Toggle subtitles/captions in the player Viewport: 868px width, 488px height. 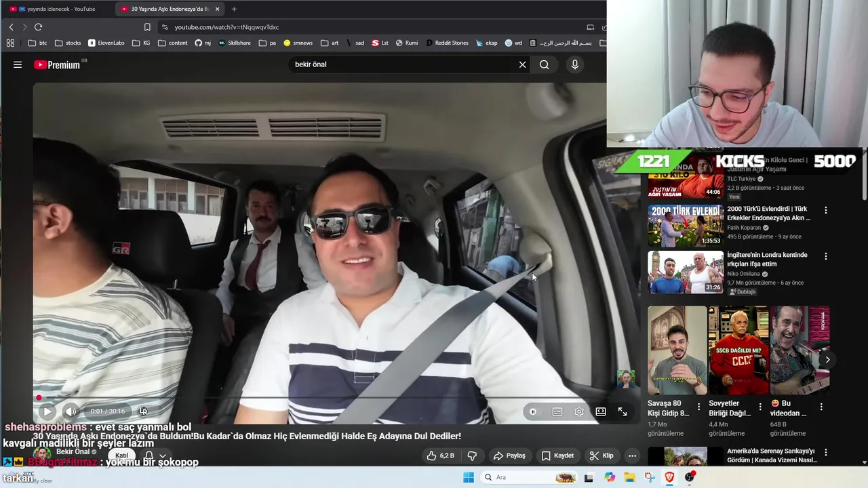(x=557, y=411)
